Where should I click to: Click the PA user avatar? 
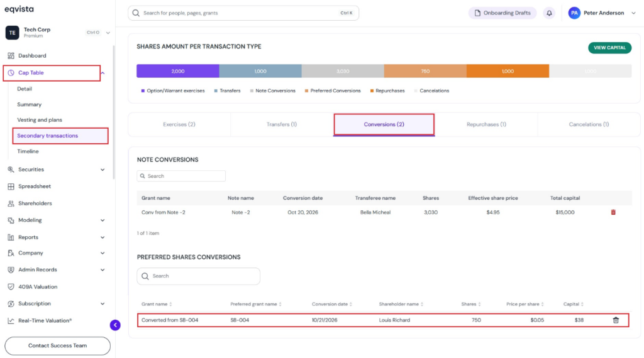[574, 13]
